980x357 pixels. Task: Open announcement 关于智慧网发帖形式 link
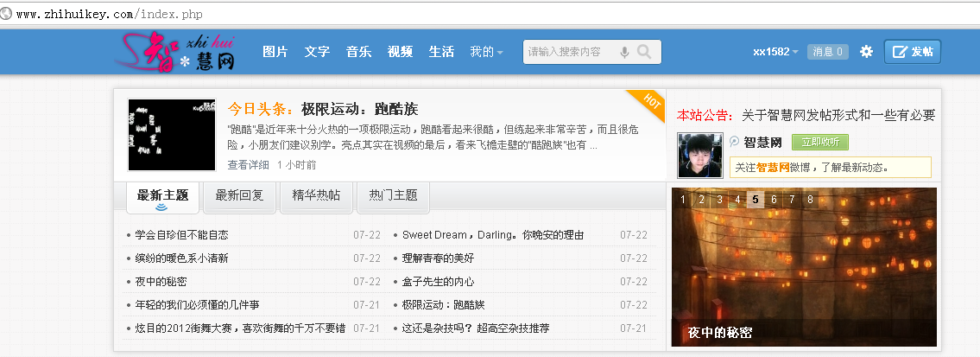coord(838,115)
